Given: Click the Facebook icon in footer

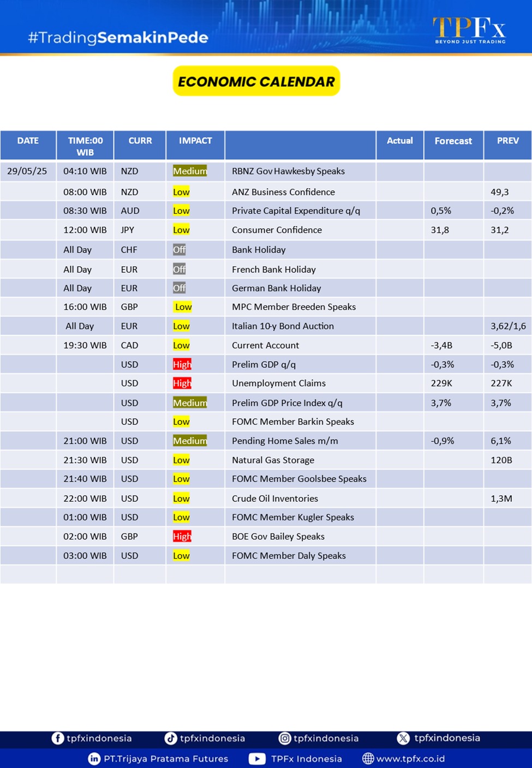Looking at the screenshot, I should pyautogui.click(x=57, y=738).
